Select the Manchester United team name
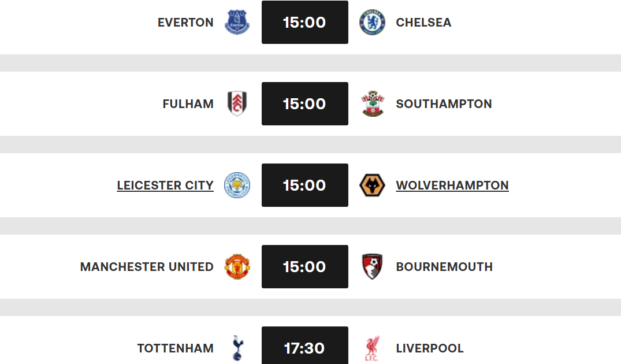The height and width of the screenshot is (364, 621). coord(147,267)
